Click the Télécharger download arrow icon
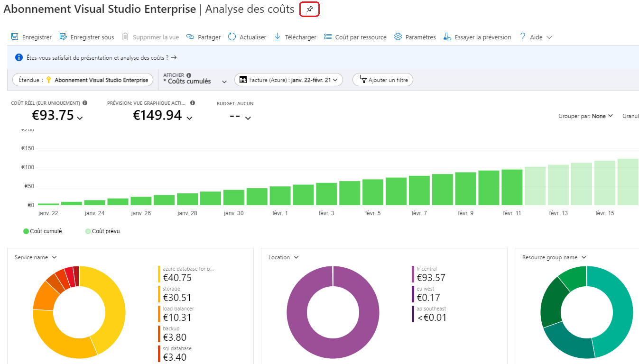This screenshot has width=639, height=364. [x=278, y=37]
